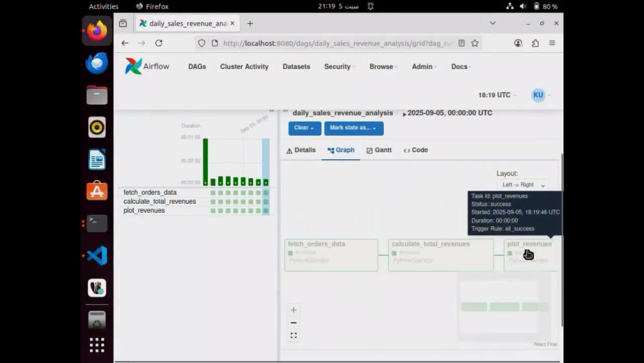
Task: Open Activities overview
Action: coord(104,6)
